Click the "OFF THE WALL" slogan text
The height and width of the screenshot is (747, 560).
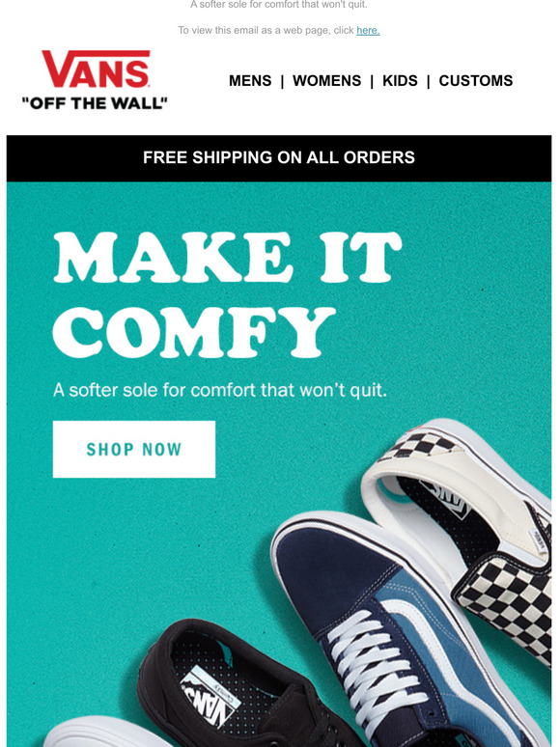95,103
